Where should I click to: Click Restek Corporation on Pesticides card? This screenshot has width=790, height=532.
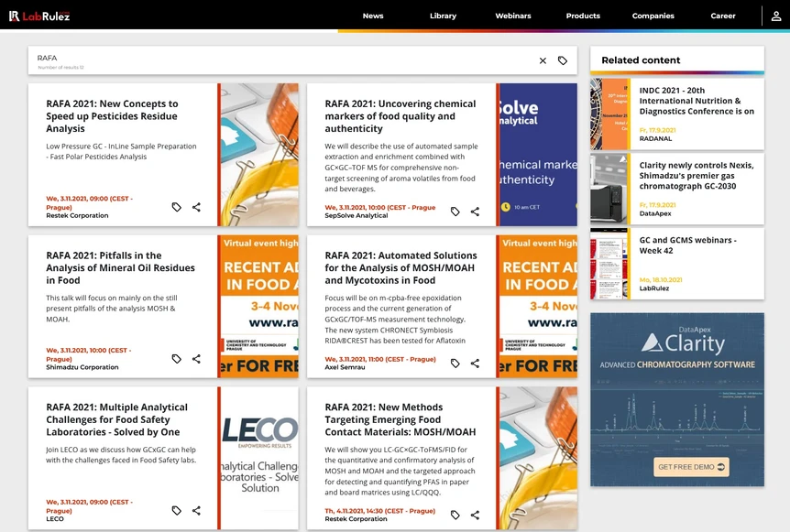click(x=77, y=215)
